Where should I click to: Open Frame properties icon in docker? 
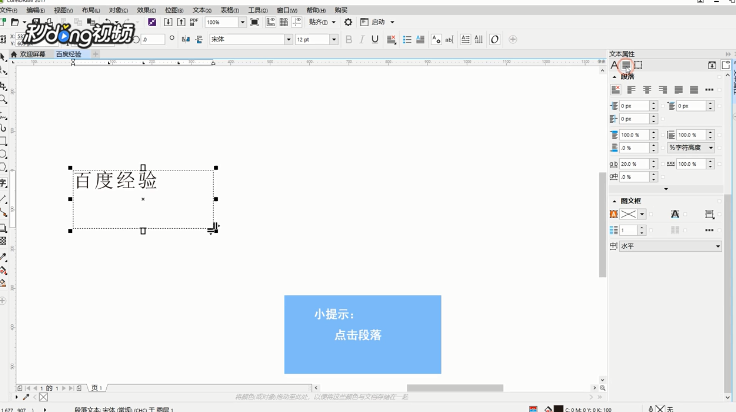(638, 65)
